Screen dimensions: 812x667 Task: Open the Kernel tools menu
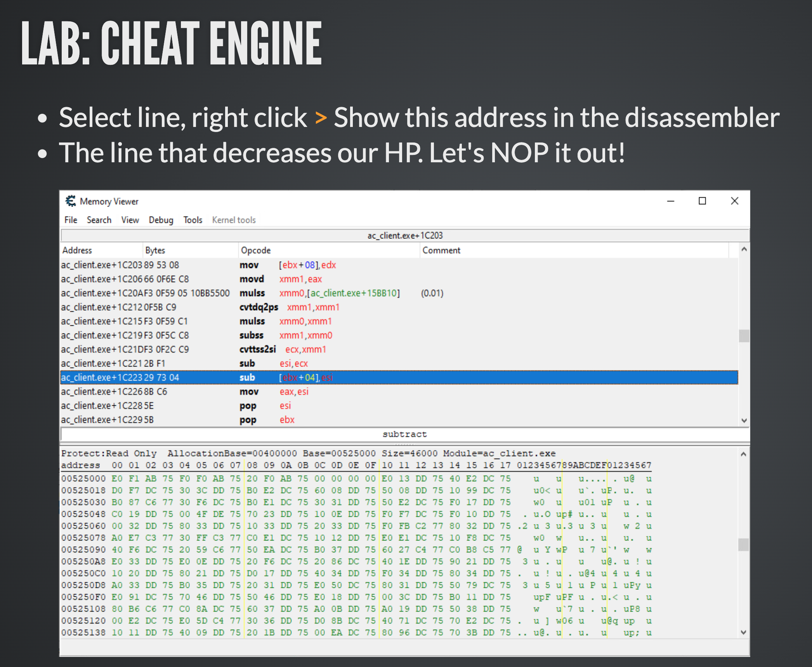click(234, 220)
